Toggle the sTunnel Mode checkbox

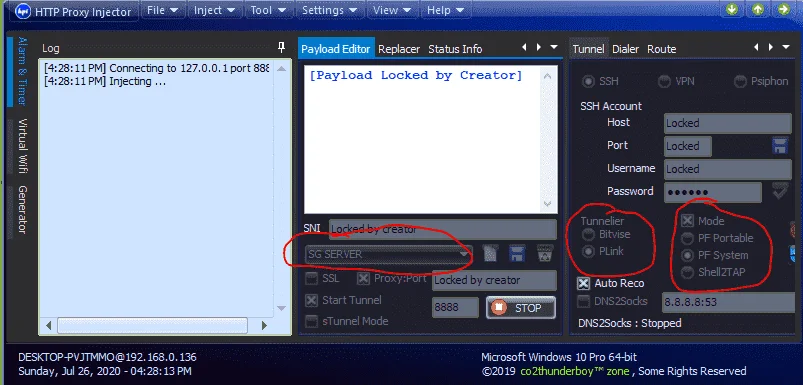[x=311, y=322]
